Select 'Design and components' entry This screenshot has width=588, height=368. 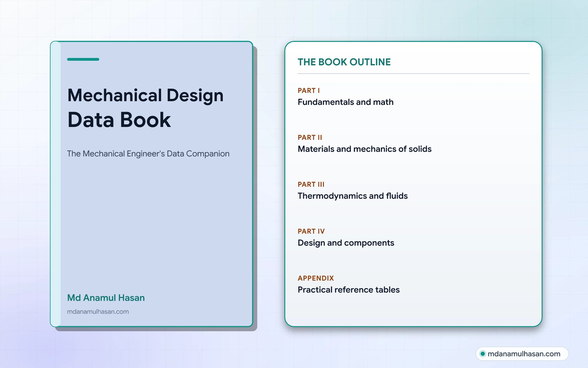[x=346, y=243]
